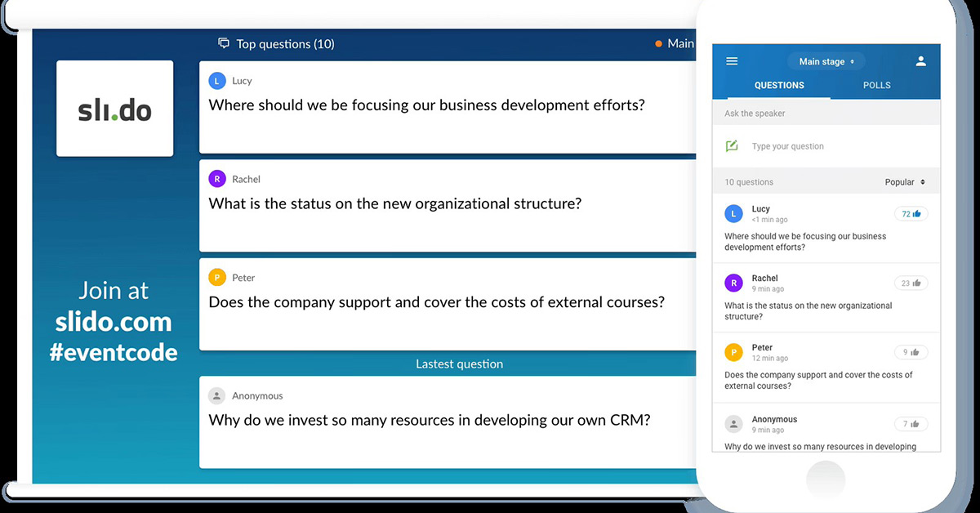Open the user profile icon
Viewport: 980px width, 513px height.
[x=920, y=61]
